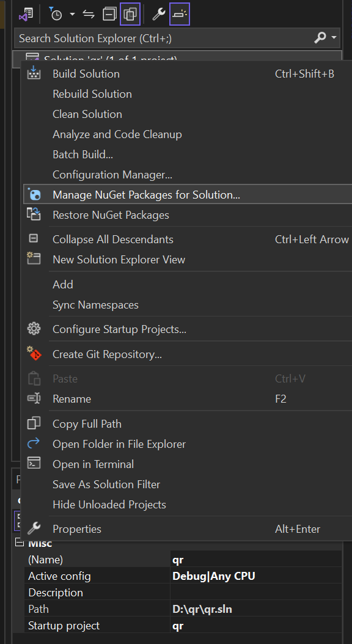Select Manage NuGet Packages for Solution...

(188, 195)
